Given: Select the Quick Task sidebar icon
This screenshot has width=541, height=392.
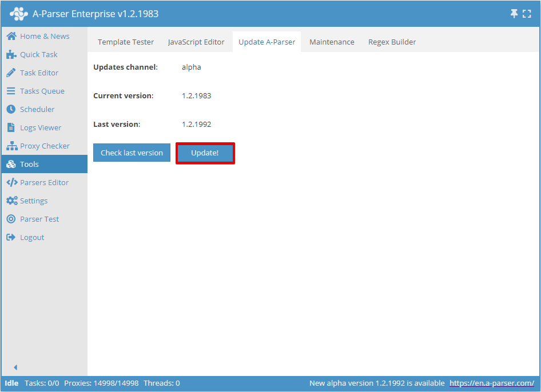Looking at the screenshot, I should point(11,54).
